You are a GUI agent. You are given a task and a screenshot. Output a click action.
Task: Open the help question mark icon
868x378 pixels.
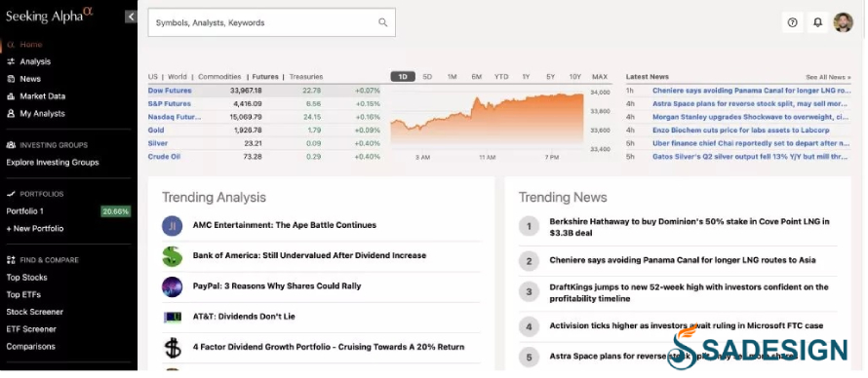(792, 22)
